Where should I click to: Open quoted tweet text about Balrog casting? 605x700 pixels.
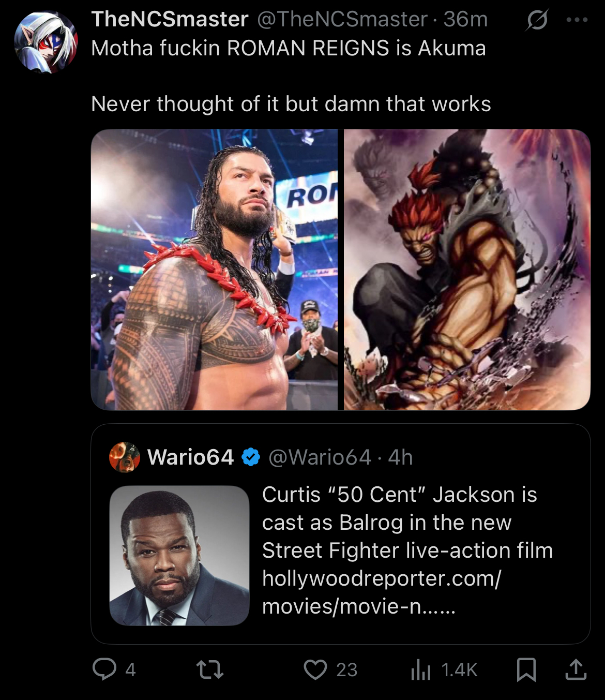pyautogui.click(x=407, y=550)
